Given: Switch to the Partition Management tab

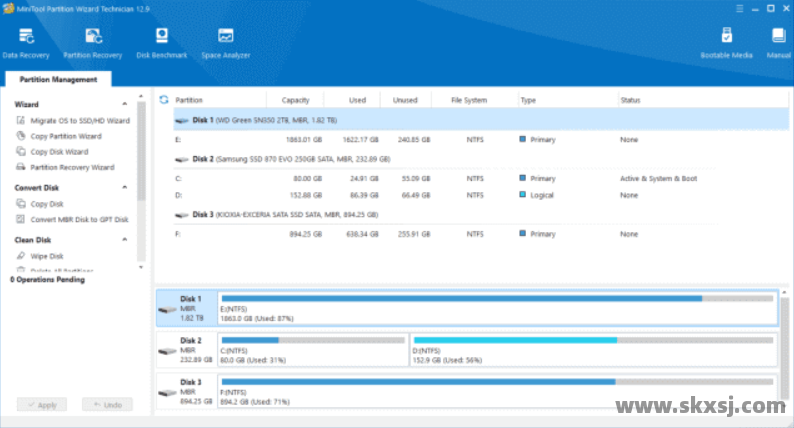Looking at the screenshot, I should [x=58, y=80].
